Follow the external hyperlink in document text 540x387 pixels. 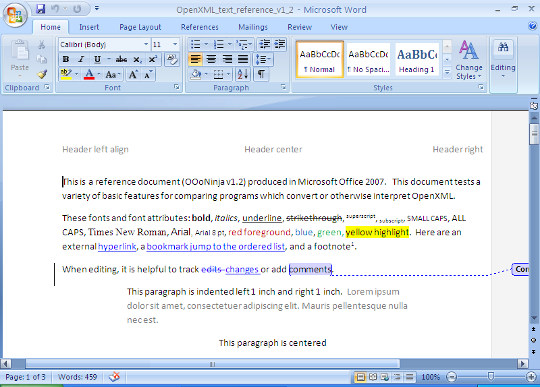(117, 247)
